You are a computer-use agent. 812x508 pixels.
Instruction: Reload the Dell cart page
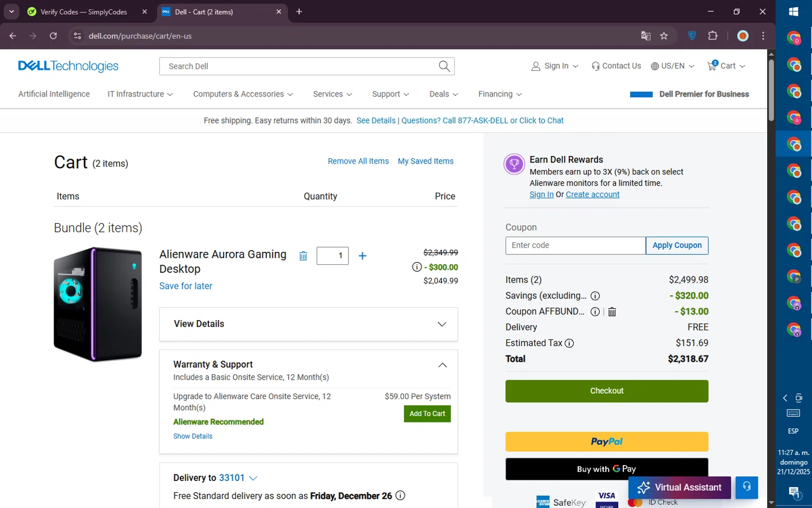53,36
